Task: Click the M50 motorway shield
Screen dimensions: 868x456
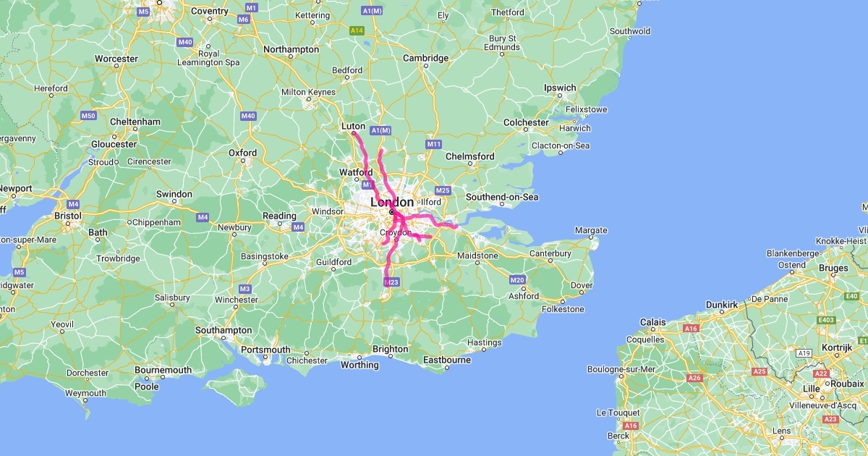Action: tap(88, 116)
